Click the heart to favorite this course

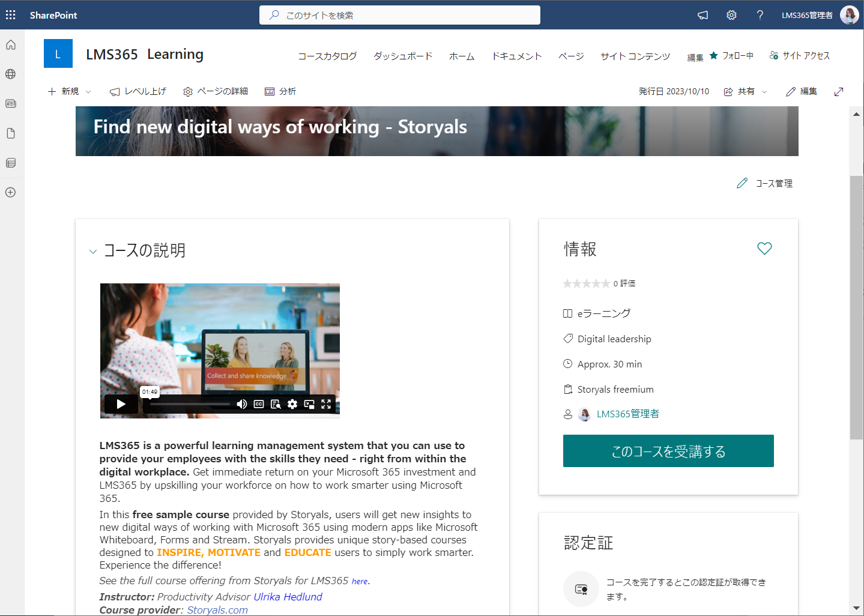click(764, 248)
